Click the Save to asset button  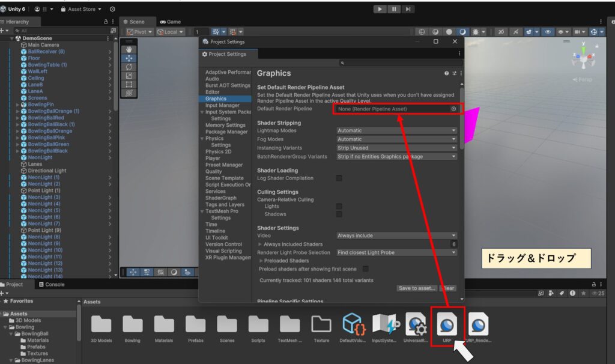coord(417,288)
